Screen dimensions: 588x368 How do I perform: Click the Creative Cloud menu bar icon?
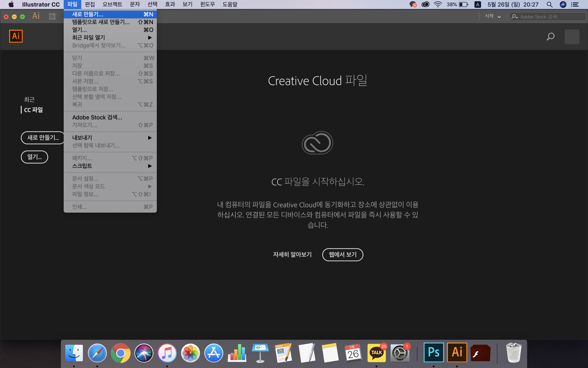[x=425, y=4]
